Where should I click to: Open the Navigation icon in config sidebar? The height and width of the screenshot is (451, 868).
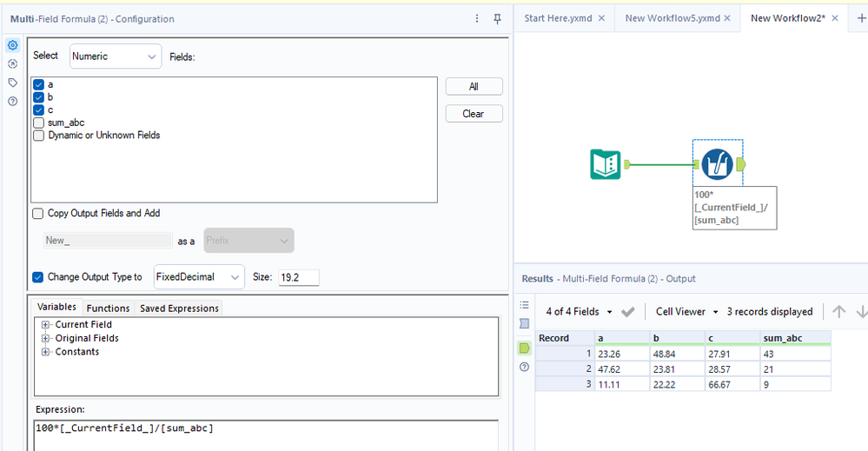coord(13,64)
